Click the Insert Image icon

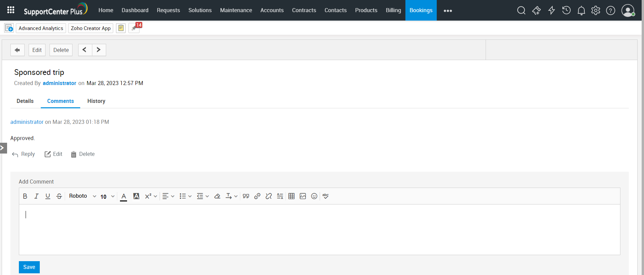(x=303, y=196)
